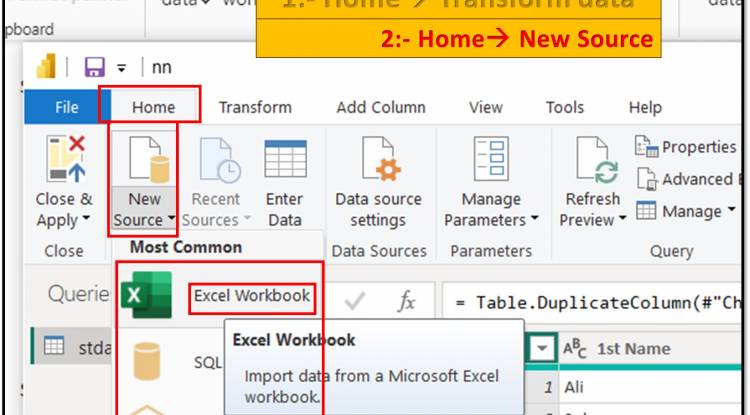
Task: Click the Manage table icon
Action: tap(646, 211)
